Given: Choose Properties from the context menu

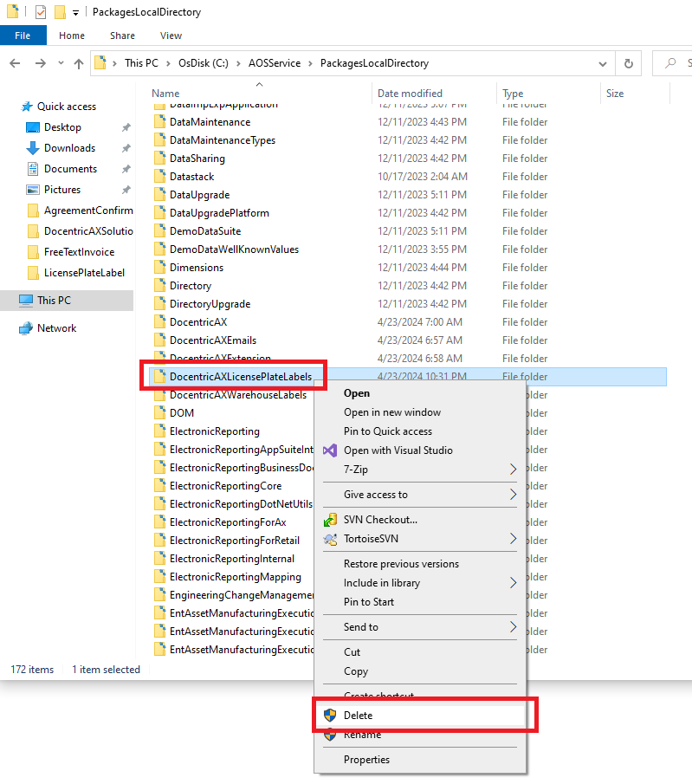Looking at the screenshot, I should click(x=366, y=760).
